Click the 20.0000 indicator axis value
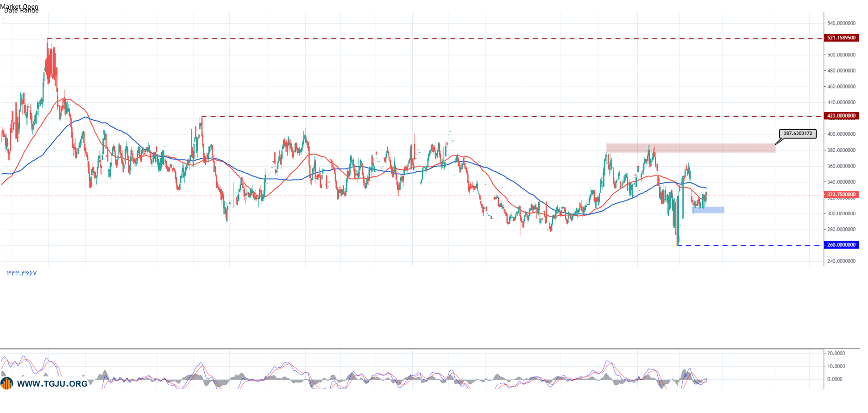Viewport: 868px width, 413px height. 836,353
